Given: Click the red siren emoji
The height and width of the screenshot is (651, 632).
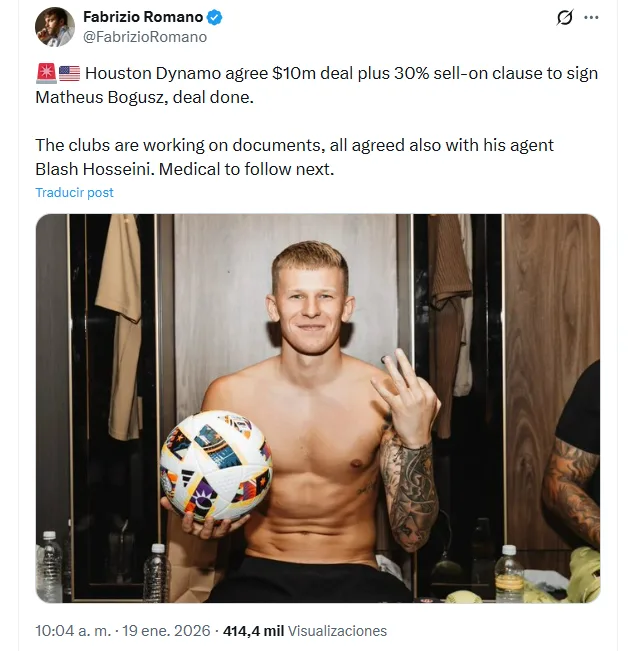Looking at the screenshot, I should [46, 73].
